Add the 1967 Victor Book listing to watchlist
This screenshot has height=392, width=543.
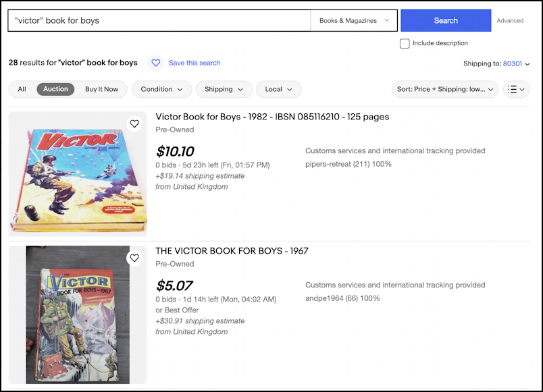tap(134, 258)
